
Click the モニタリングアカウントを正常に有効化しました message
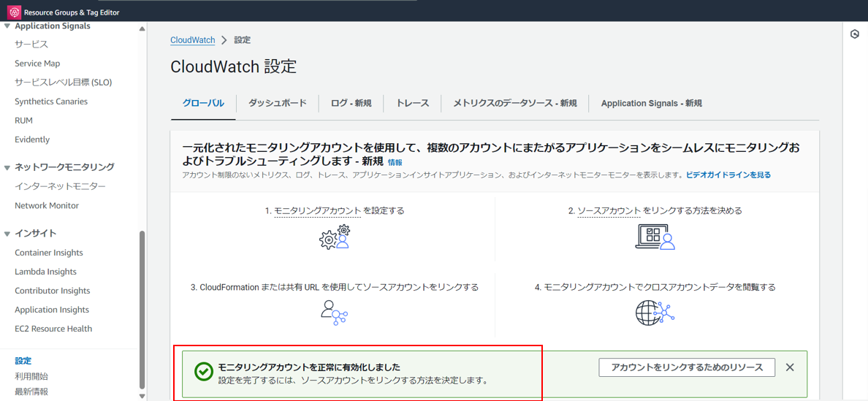pos(310,367)
